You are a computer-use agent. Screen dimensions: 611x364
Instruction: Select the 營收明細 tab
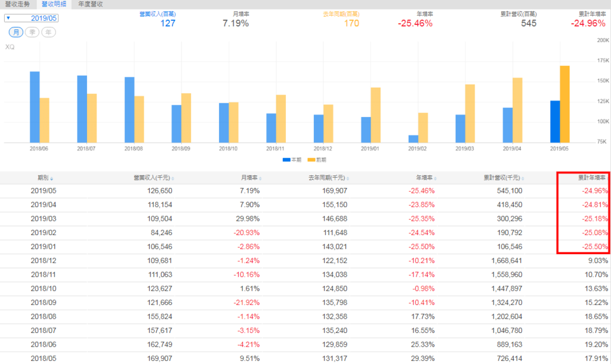pos(54,4)
